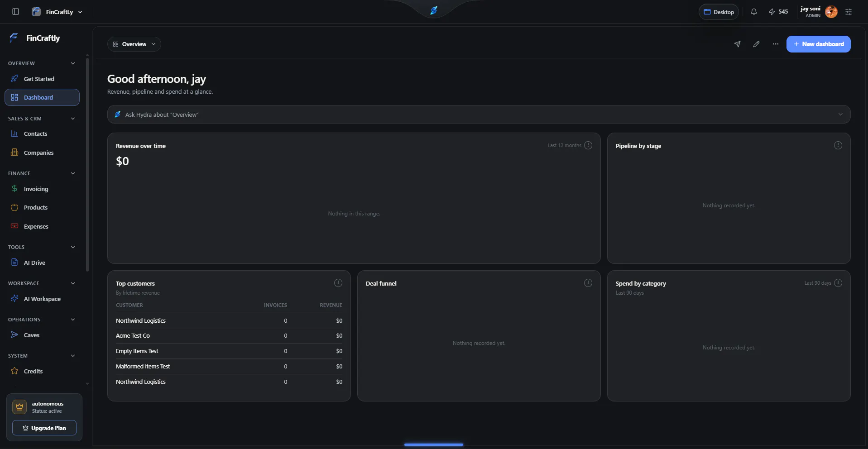Click the blue bar at bottom center

434,444
